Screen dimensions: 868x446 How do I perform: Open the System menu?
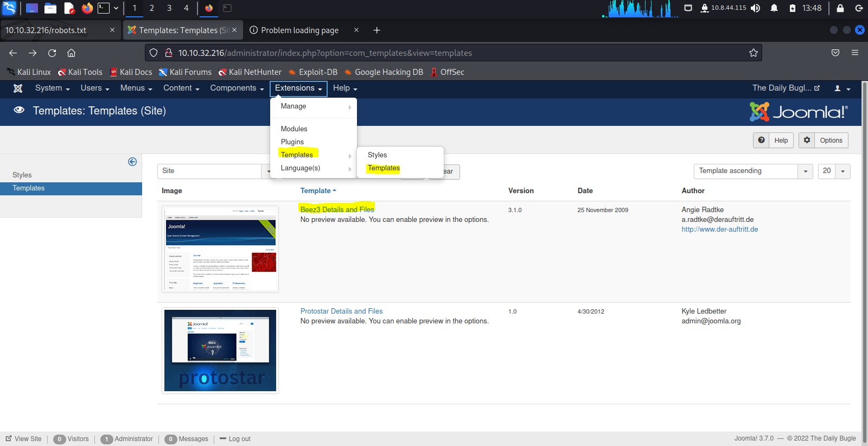coord(52,88)
